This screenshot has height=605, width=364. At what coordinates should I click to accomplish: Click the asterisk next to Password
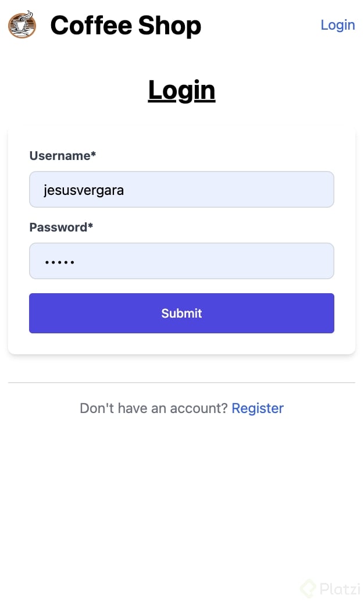[90, 227]
